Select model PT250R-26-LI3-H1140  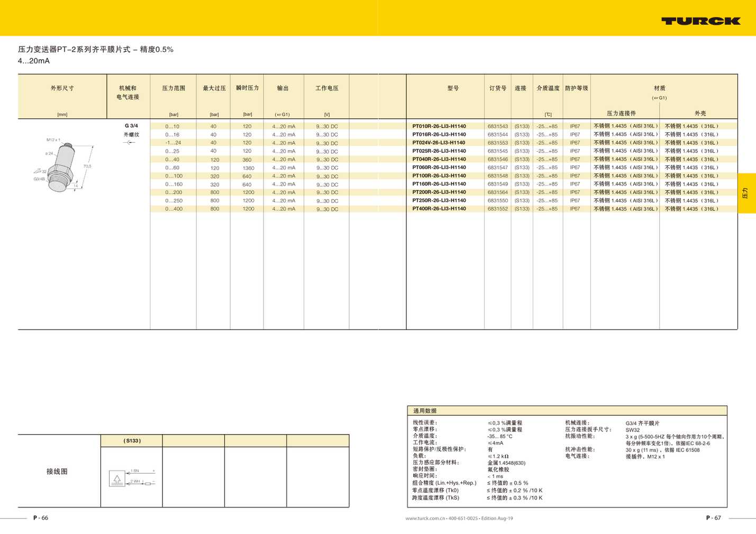439,200
